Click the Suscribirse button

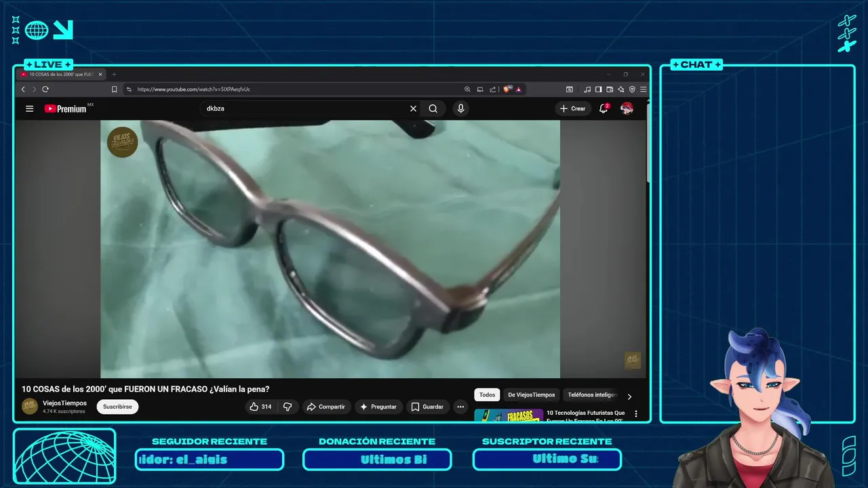pos(117,407)
